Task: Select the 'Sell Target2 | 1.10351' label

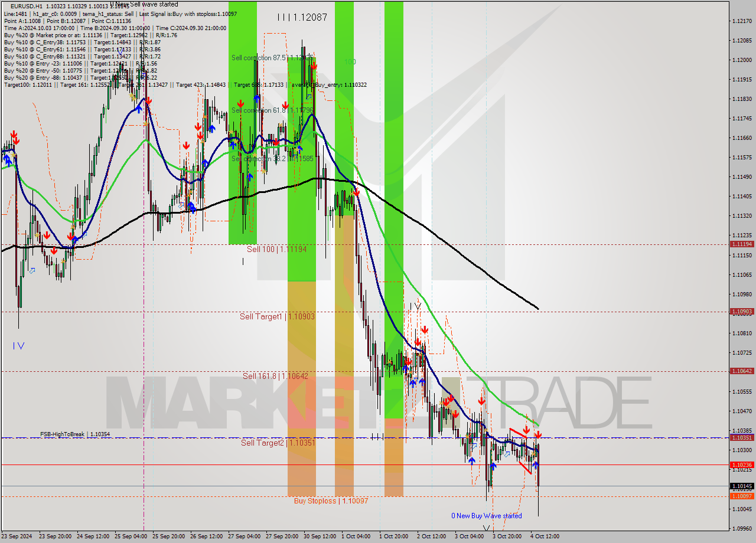Action: [x=279, y=443]
